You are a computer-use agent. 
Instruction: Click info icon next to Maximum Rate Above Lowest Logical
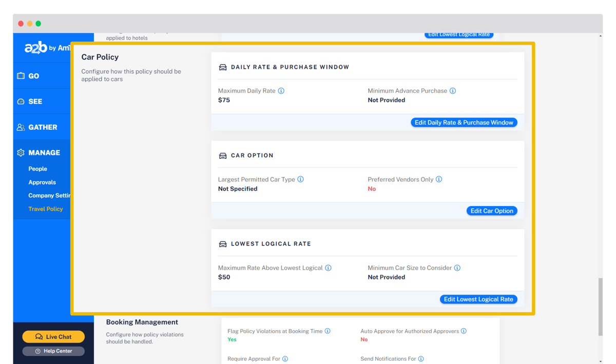(329, 268)
